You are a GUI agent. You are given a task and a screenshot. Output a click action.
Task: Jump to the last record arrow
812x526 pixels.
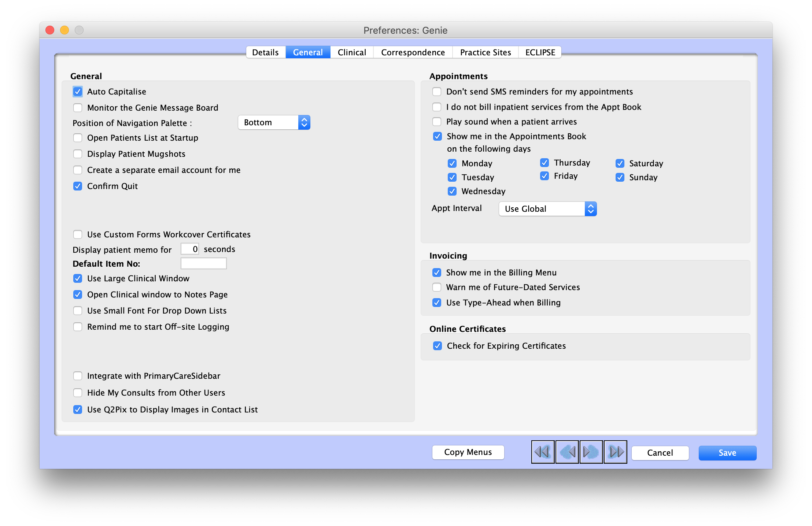tap(615, 452)
